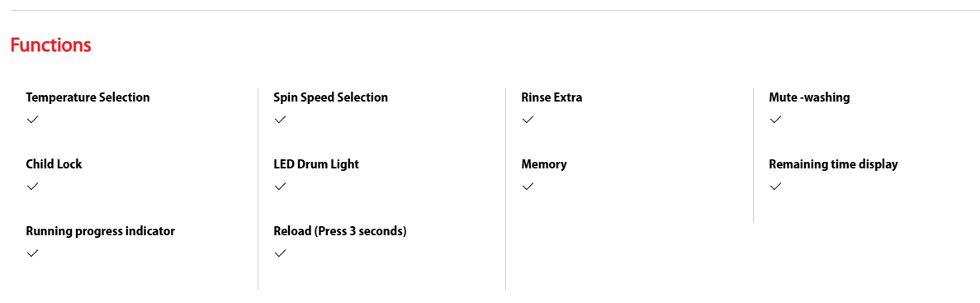Viewport: 980px width, 303px height.
Task: Click the Reload (Press 3 seconds) label
Action: pyautogui.click(x=340, y=231)
